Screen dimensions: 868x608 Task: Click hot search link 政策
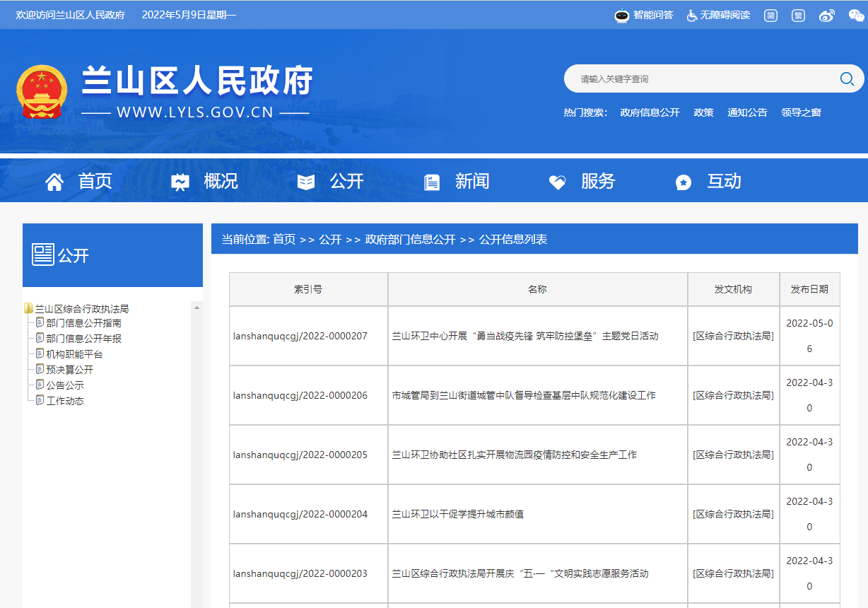(x=703, y=112)
